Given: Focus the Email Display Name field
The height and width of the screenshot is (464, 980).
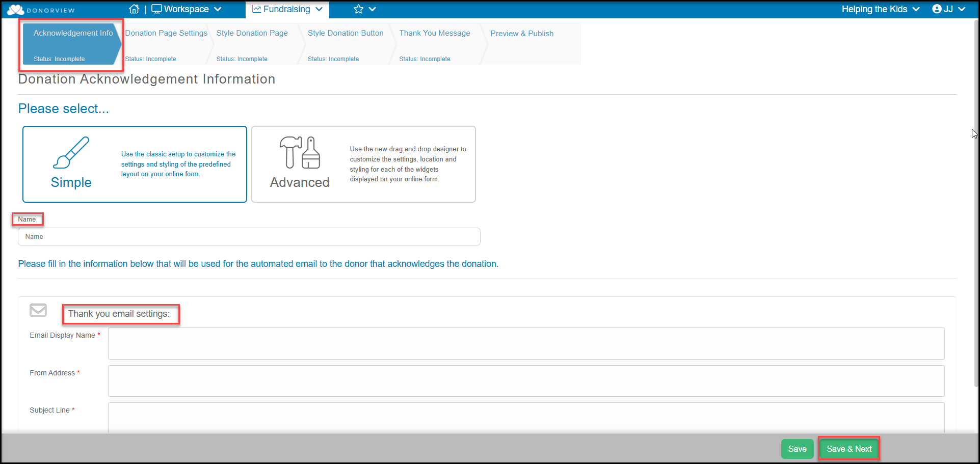Looking at the screenshot, I should pyautogui.click(x=526, y=343).
